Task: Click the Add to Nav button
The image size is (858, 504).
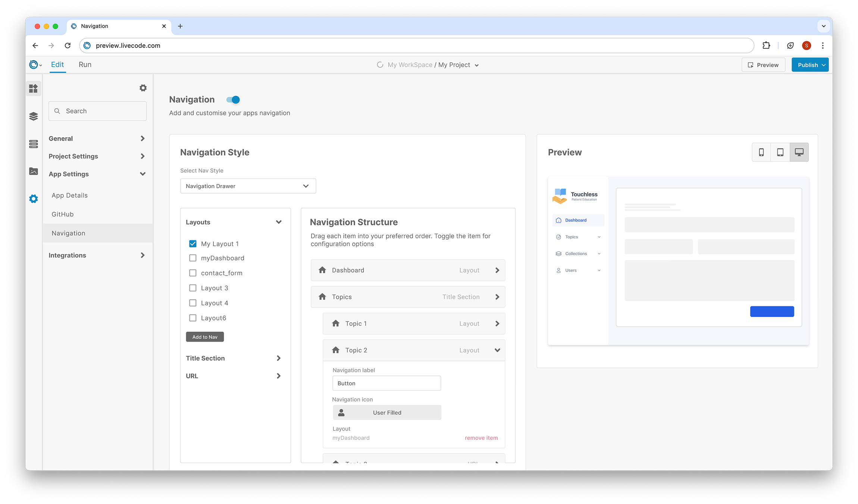Action: coord(205,337)
